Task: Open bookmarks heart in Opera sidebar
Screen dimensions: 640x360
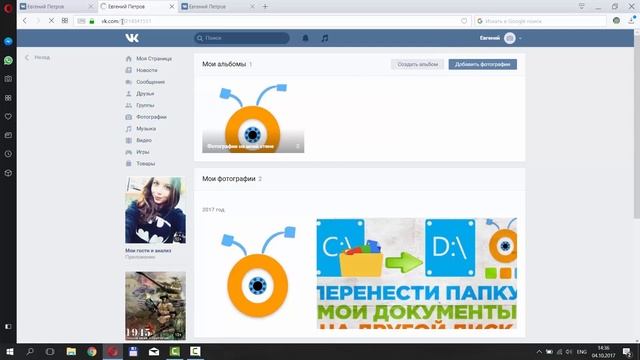Action: tap(8, 117)
